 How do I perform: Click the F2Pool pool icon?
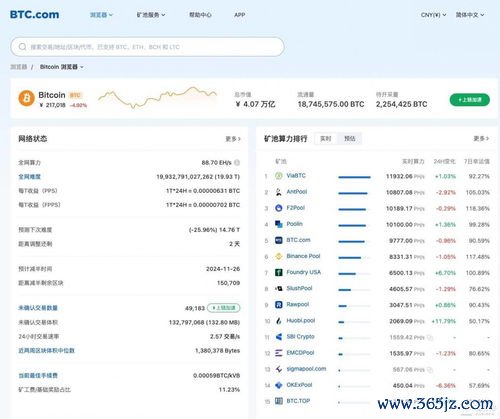pos(279,208)
